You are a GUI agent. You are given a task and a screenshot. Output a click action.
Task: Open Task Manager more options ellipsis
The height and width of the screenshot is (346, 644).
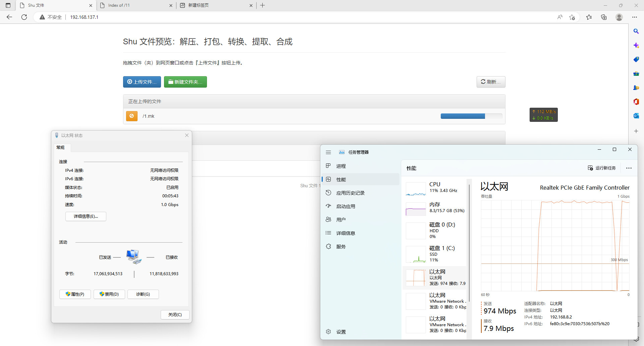[x=629, y=168]
